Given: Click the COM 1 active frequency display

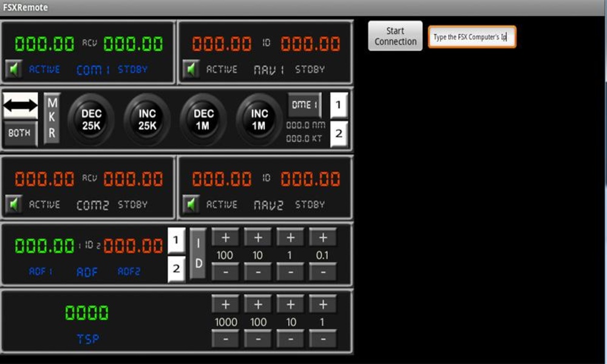Looking at the screenshot, I should click(44, 44).
